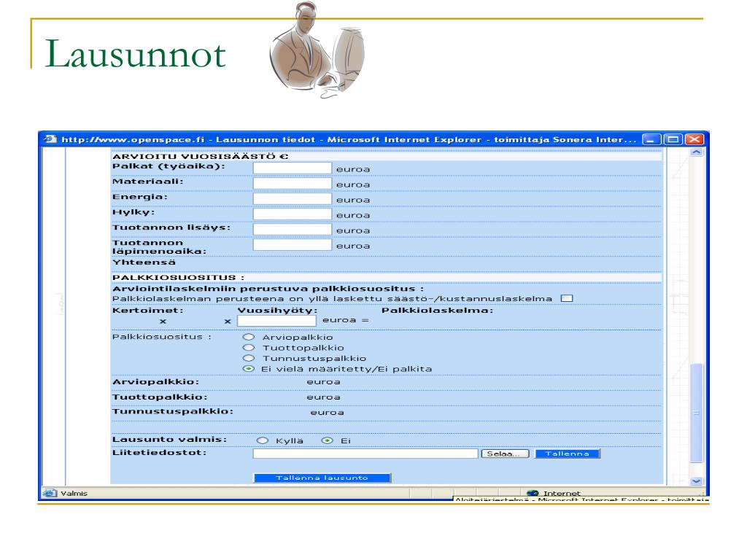The height and width of the screenshot is (560, 747).
Task: Click the Vuosihyöty euro input field
Action: pyautogui.click(x=276, y=321)
